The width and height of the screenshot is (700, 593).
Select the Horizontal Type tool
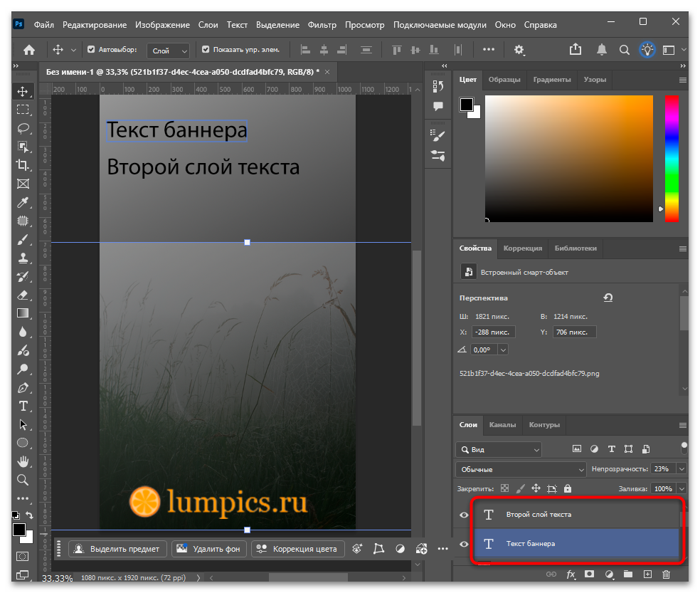pyautogui.click(x=23, y=406)
